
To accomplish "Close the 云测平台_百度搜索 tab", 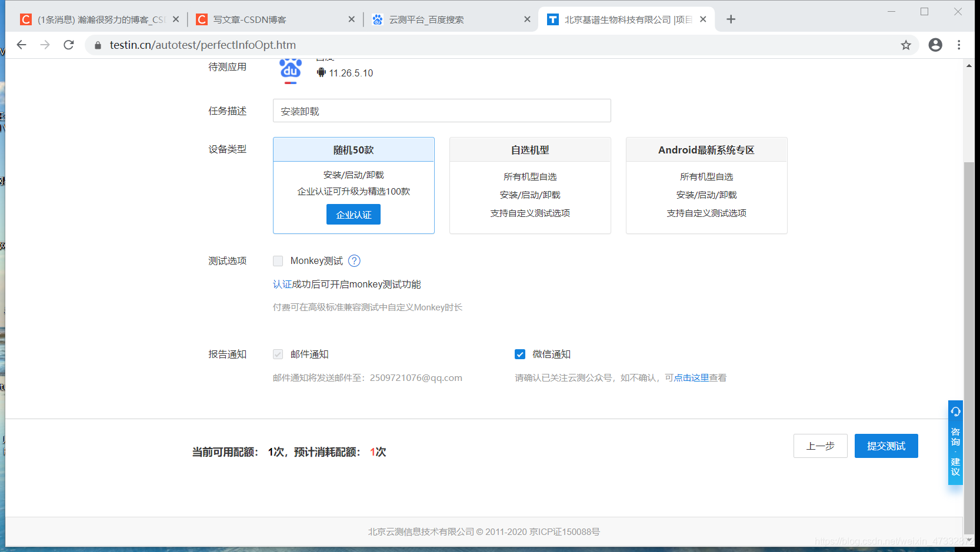I will click(527, 19).
